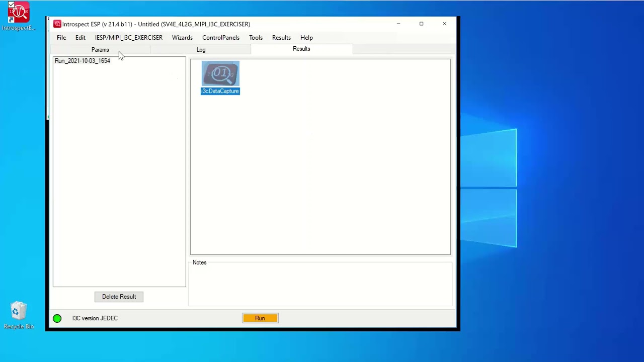Image resolution: width=644 pixels, height=362 pixels.
Task: Click the i3cDataCapture label text
Action: (220, 91)
